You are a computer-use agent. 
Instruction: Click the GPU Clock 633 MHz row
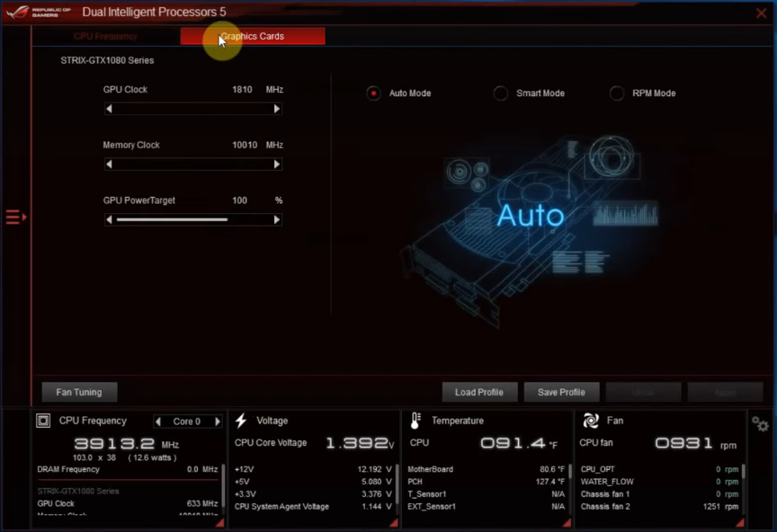[x=128, y=503]
